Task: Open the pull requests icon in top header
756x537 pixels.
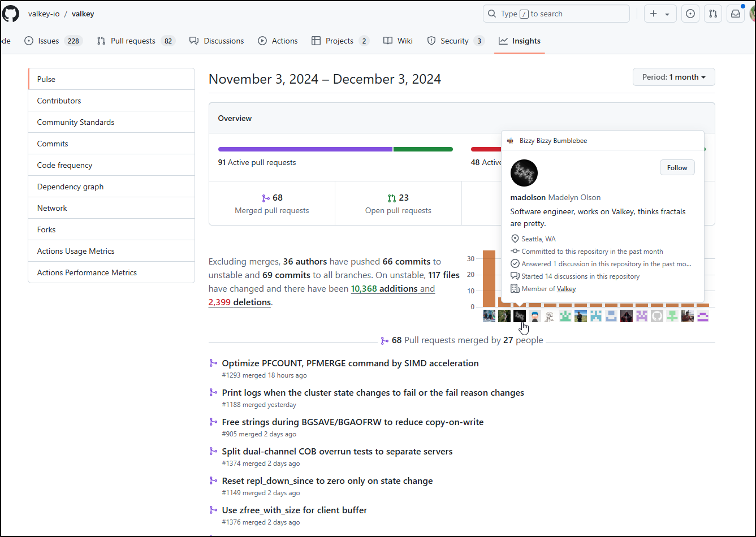Action: coord(713,14)
